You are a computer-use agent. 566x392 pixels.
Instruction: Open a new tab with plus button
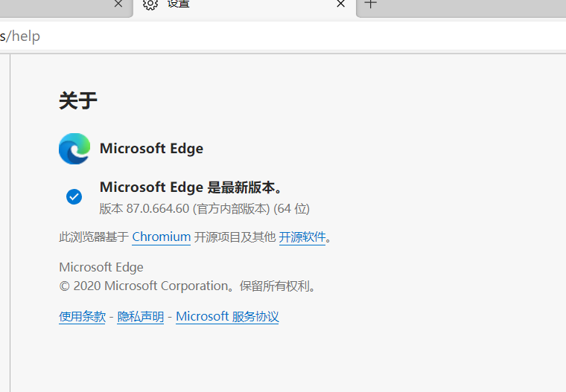[x=370, y=4]
